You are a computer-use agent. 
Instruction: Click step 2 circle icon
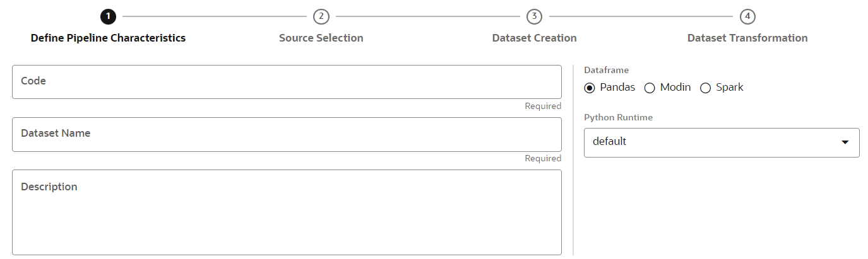tap(321, 16)
